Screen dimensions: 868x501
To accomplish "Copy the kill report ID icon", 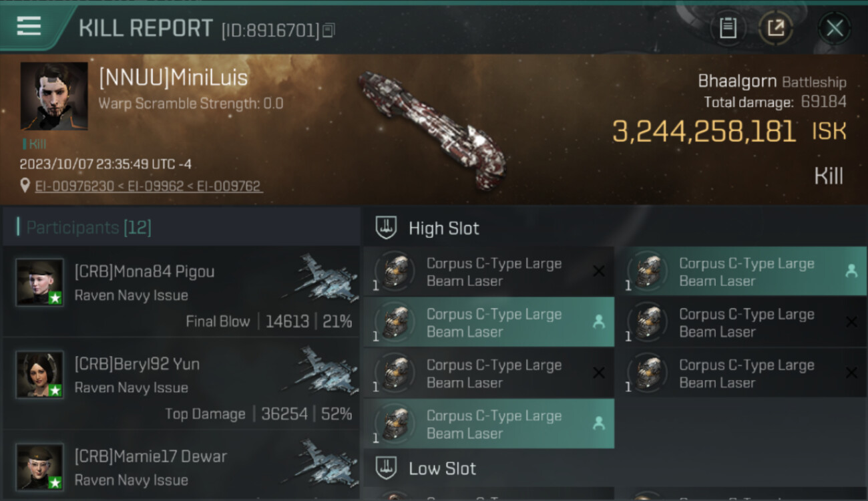I will coord(328,30).
